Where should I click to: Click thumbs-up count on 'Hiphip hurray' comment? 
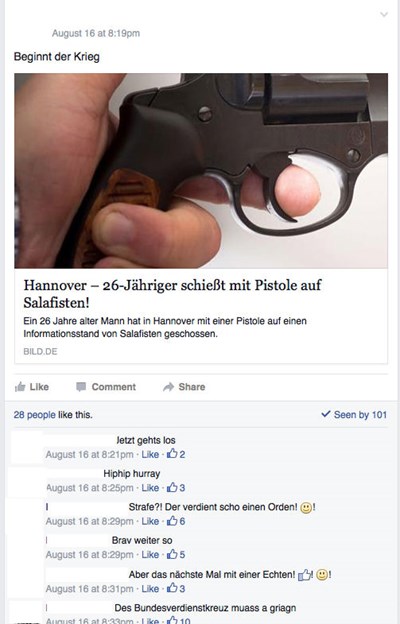(176, 488)
